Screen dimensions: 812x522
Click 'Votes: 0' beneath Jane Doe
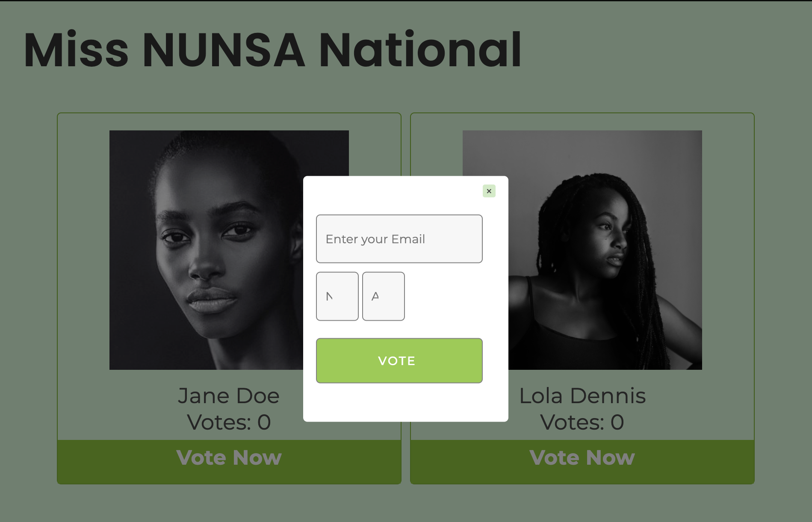coord(229,422)
